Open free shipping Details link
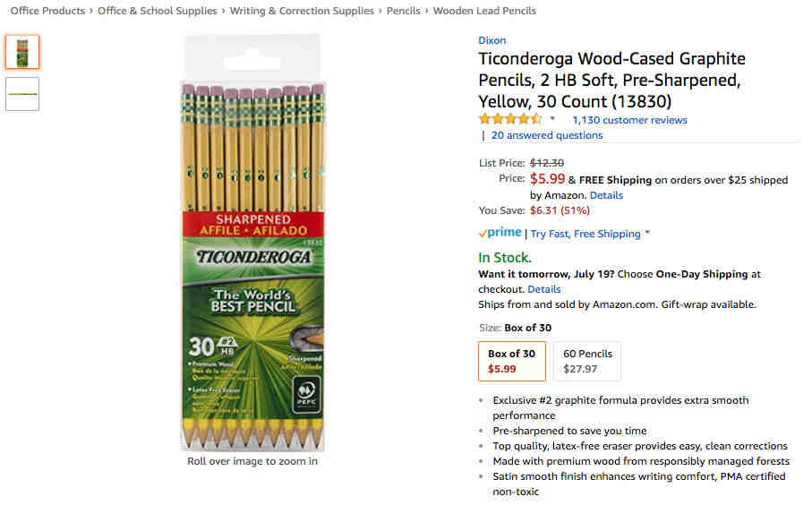This screenshot has width=812, height=505. (x=606, y=195)
